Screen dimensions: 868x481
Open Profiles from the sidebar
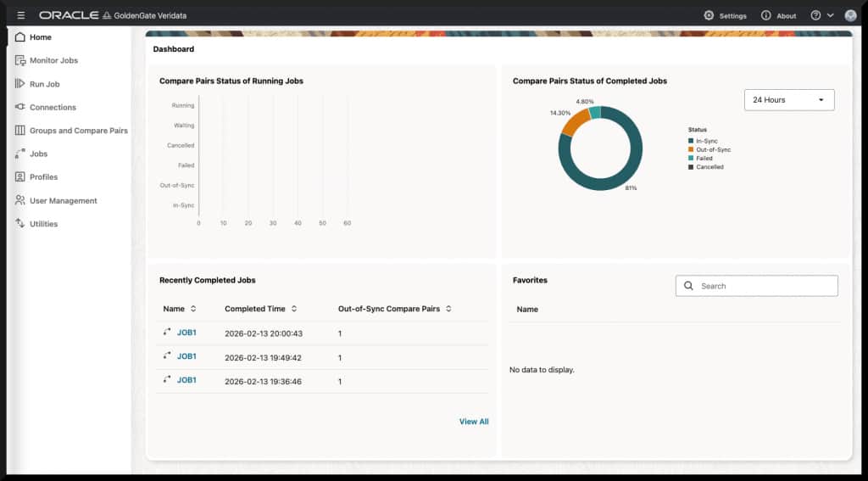44,177
